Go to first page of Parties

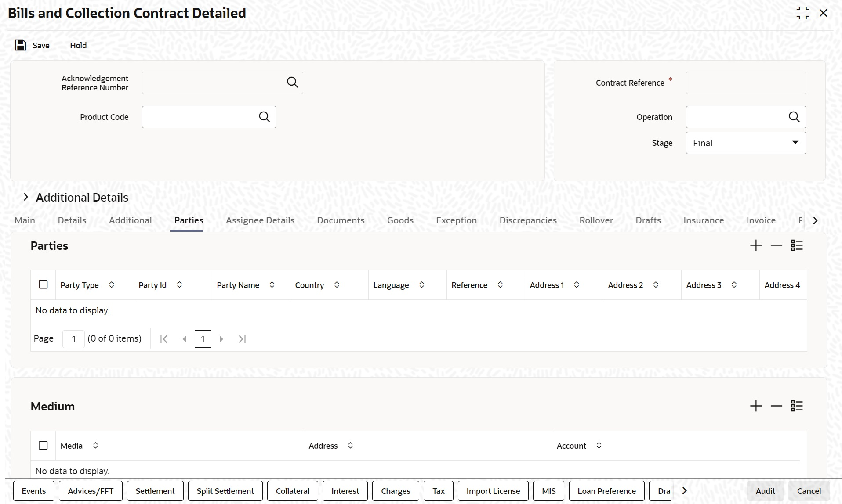(x=163, y=339)
